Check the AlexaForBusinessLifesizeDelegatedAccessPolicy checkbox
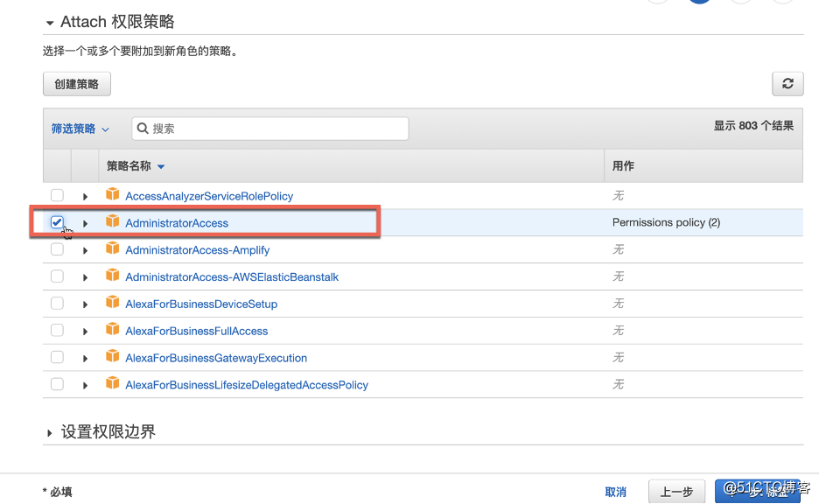The height and width of the screenshot is (504, 819). click(x=57, y=384)
